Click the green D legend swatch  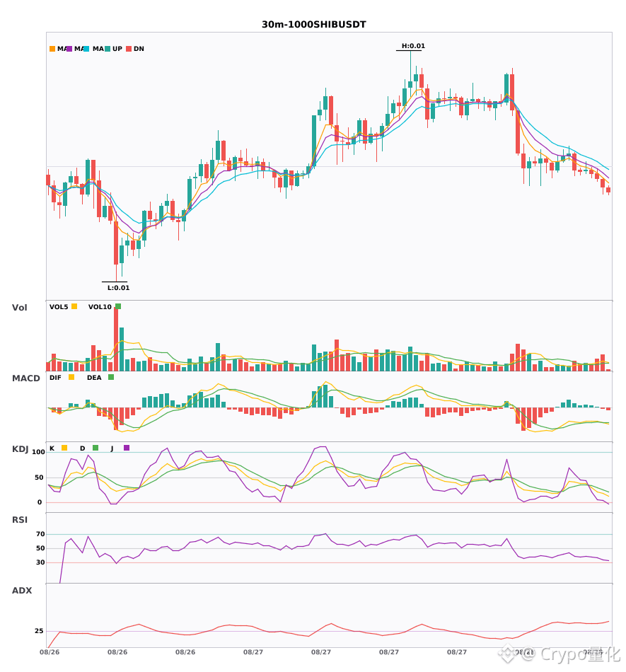point(95,448)
